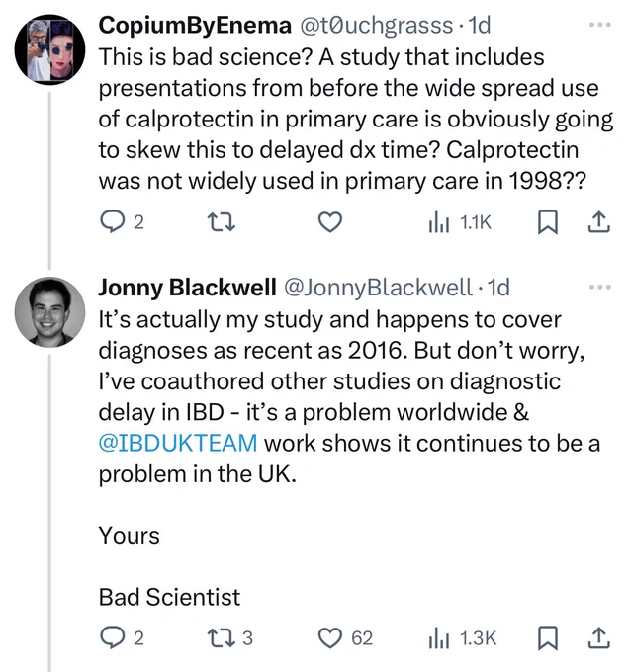Open Jonny Blackwell's profile picture
Viewport: 629px width, 672px height.
tap(49, 311)
